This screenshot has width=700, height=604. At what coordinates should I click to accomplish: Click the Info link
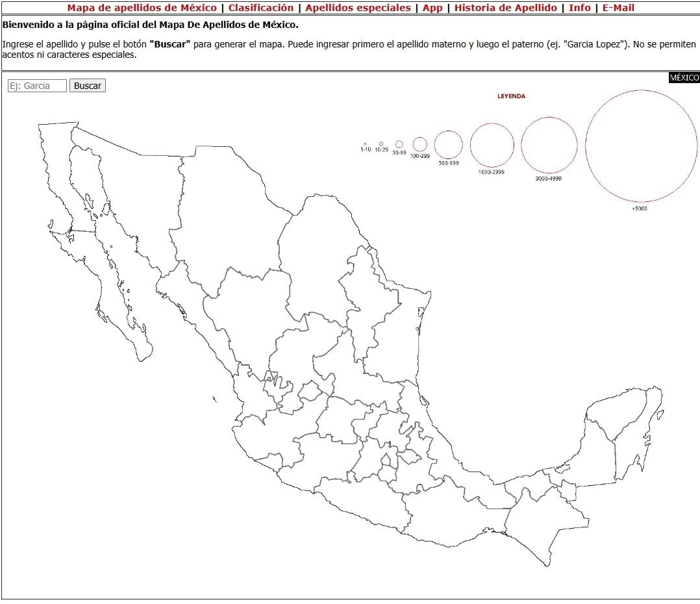[579, 8]
